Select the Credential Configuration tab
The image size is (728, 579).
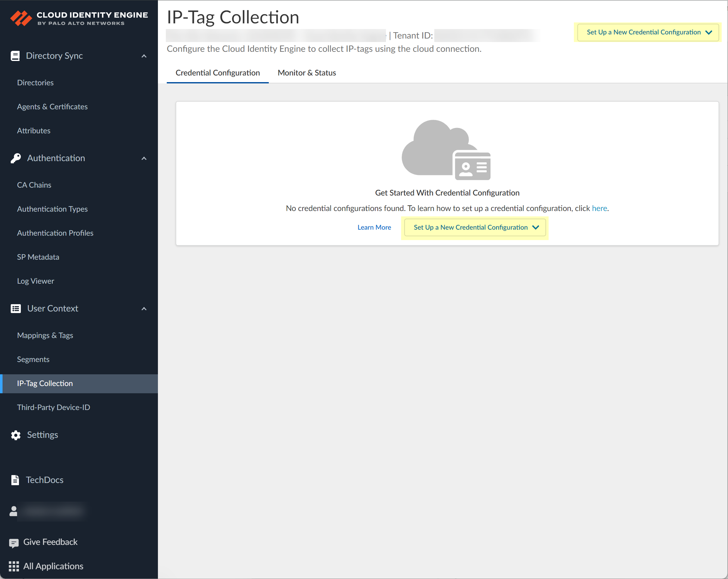point(218,73)
